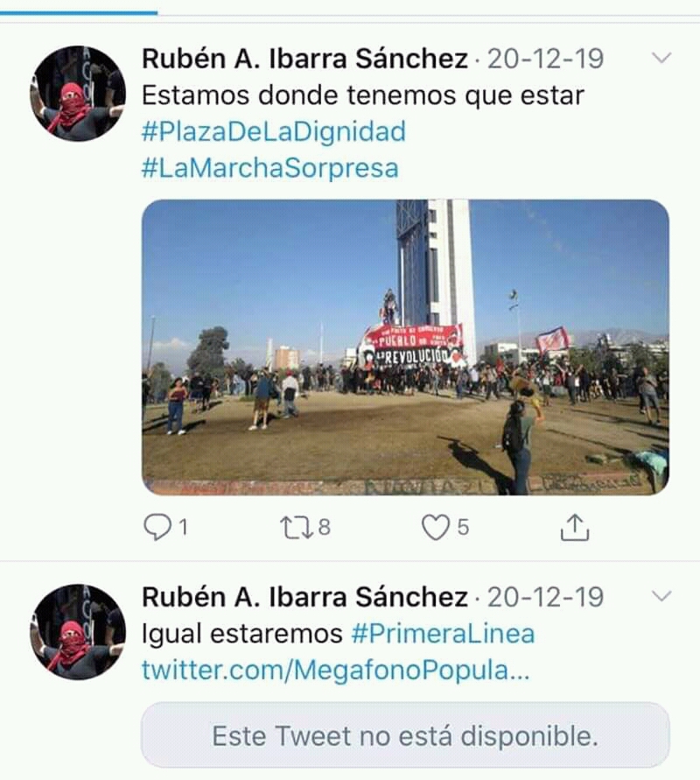Tap the share icon below protest photo
Image resolution: width=700 pixels, height=780 pixels.
coord(575,527)
